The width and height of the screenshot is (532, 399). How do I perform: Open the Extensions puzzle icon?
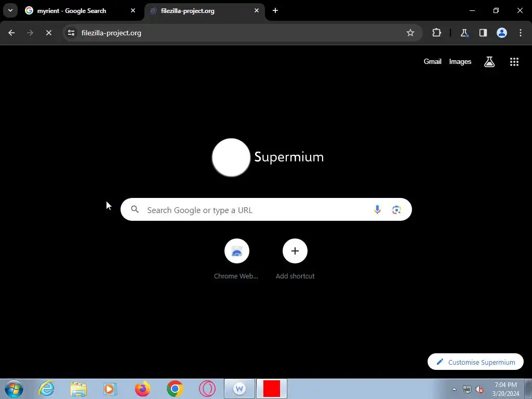tap(436, 33)
